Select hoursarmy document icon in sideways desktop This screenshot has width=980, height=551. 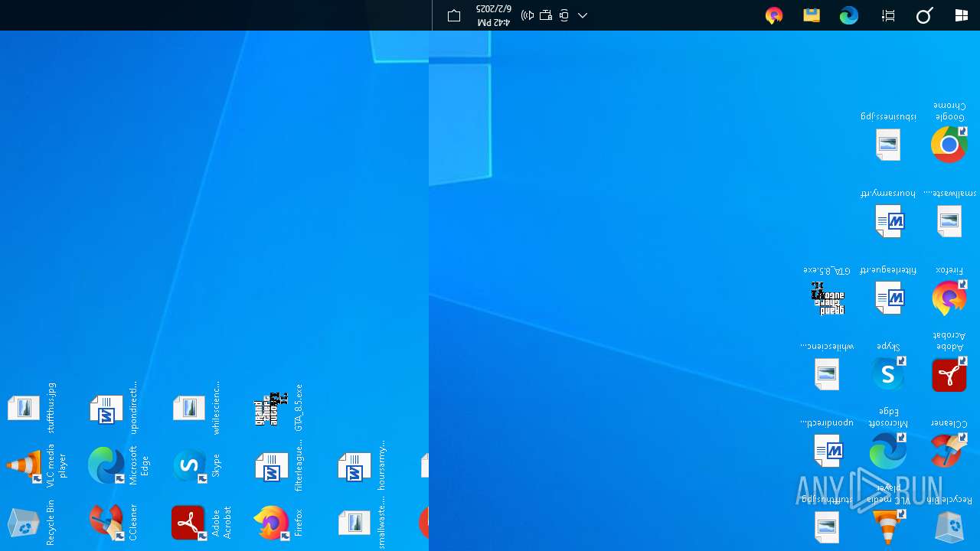click(x=354, y=468)
